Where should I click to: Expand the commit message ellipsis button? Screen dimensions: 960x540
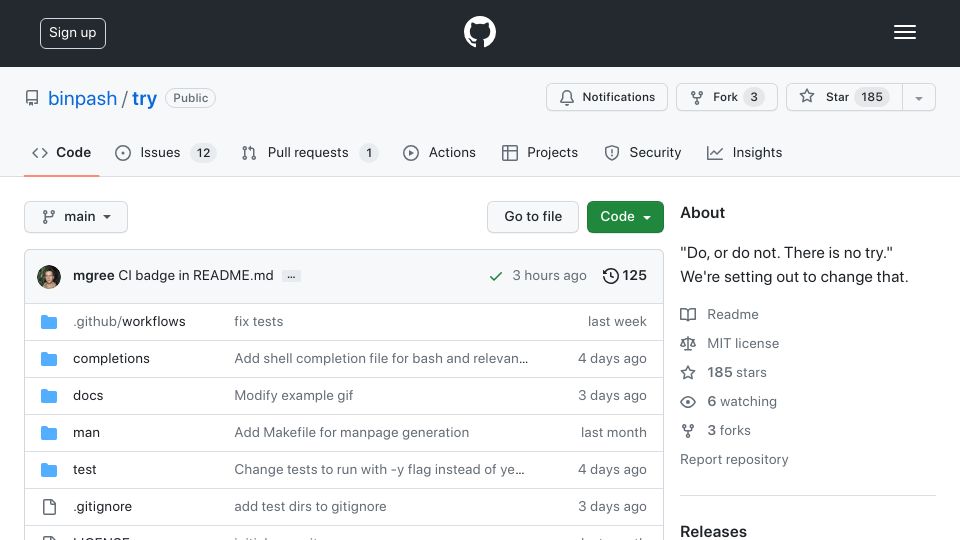(291, 276)
